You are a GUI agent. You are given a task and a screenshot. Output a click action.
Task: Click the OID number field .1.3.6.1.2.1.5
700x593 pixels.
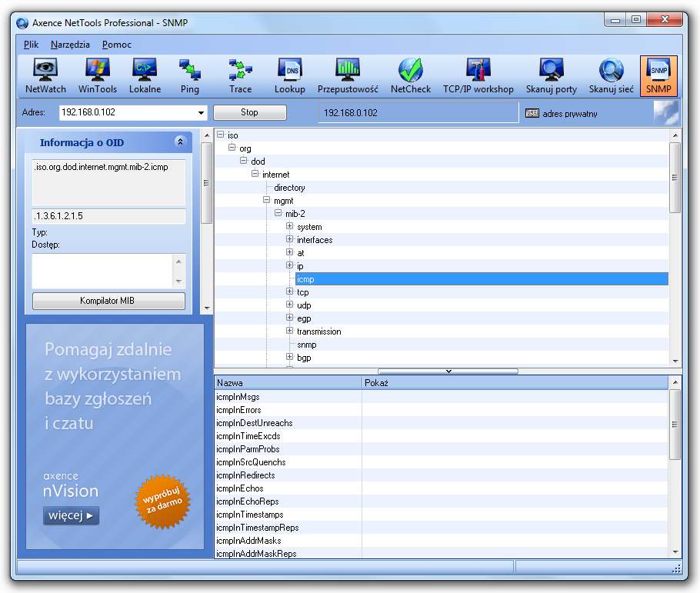108,216
